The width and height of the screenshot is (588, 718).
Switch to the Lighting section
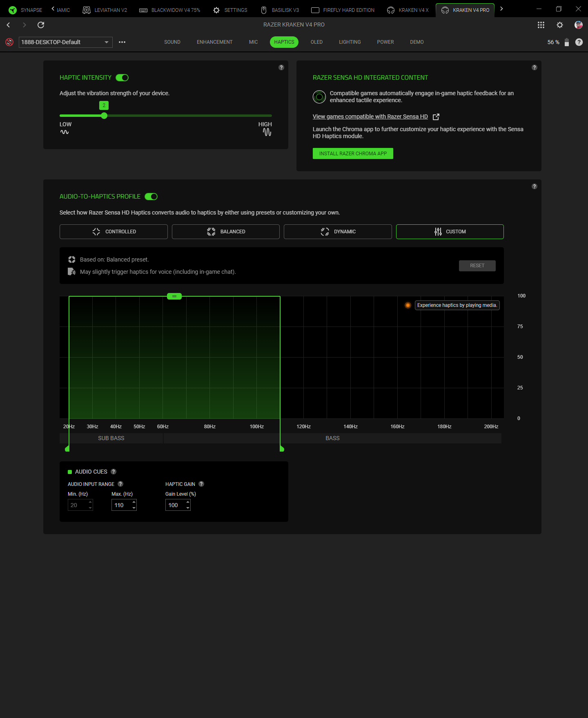[350, 42]
